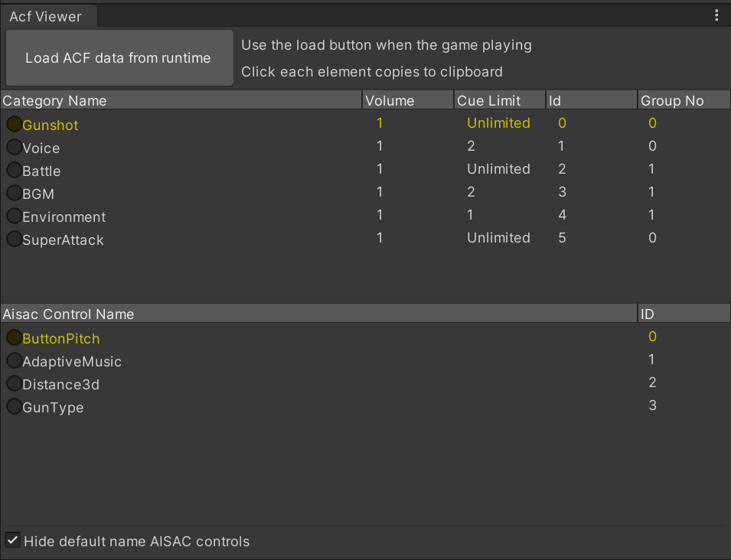Viewport: 731px width, 560px height.
Task: Open the window options three-dot menu
Action: (716, 15)
